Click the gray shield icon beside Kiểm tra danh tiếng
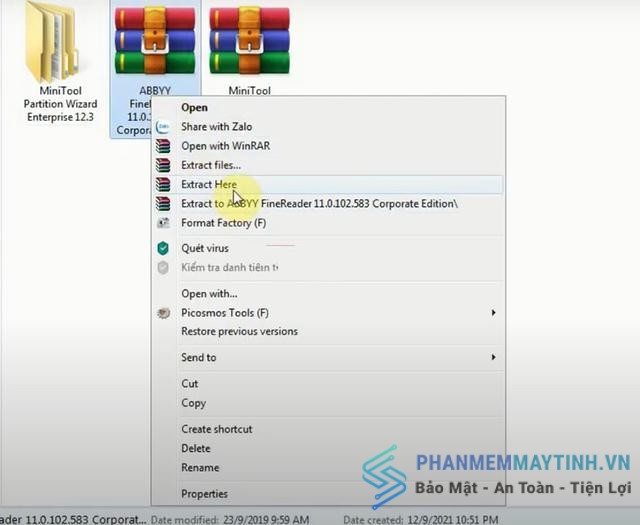 (163, 268)
